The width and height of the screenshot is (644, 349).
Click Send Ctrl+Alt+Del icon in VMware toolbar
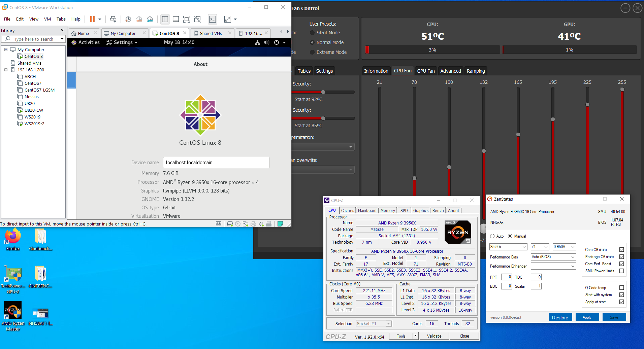pyautogui.click(x=113, y=19)
